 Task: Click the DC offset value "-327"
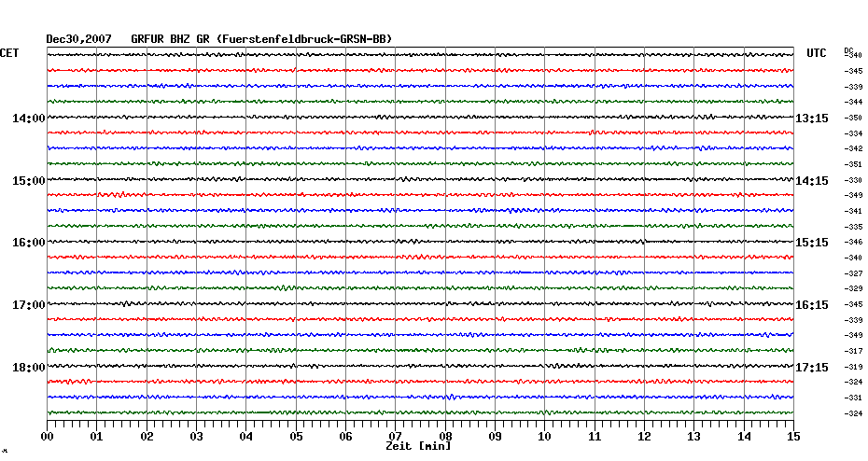[853, 273]
